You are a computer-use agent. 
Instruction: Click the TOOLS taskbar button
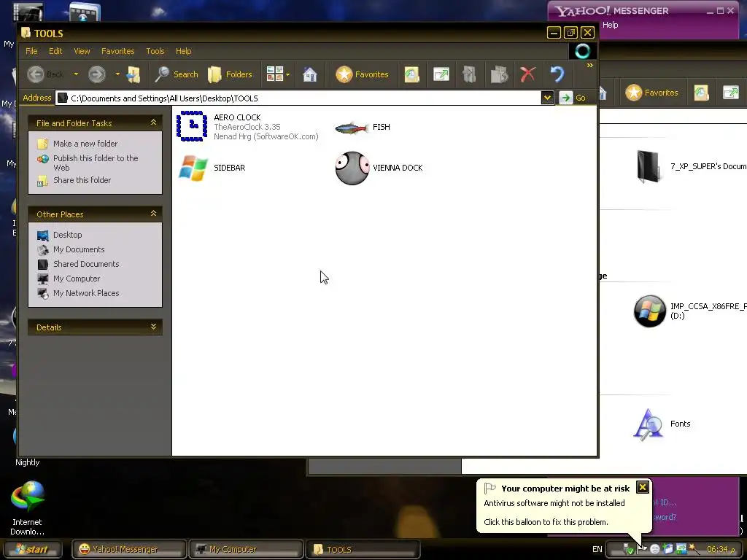click(x=363, y=549)
